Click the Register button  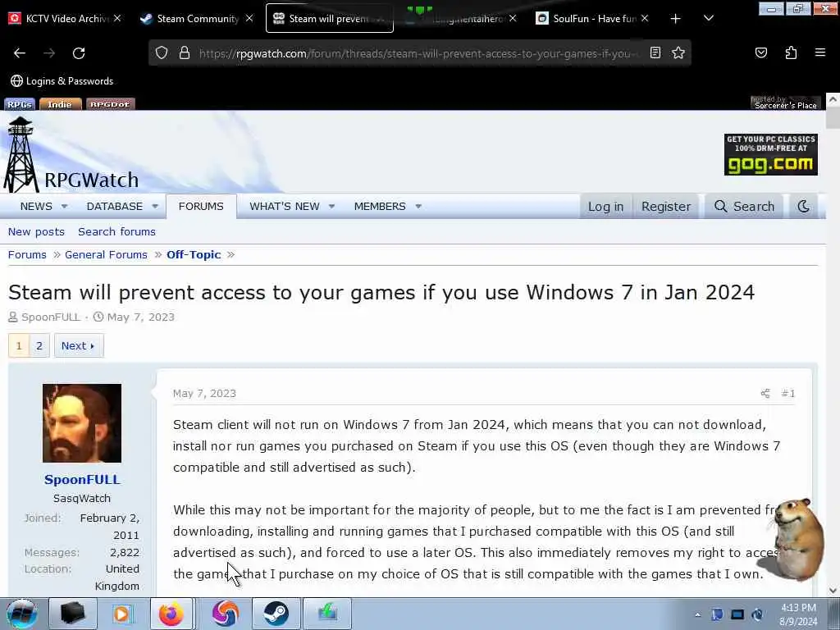coord(666,206)
